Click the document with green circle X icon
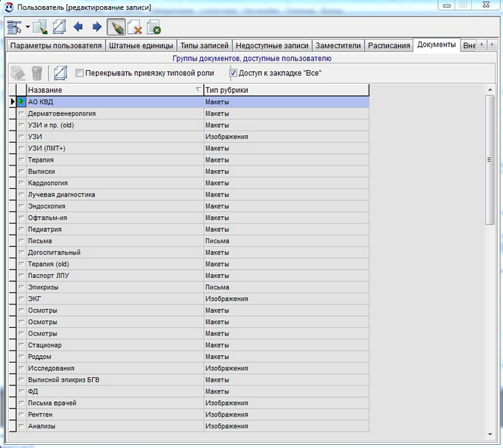Image resolution: width=503 pixels, height=448 pixels. tap(153, 27)
